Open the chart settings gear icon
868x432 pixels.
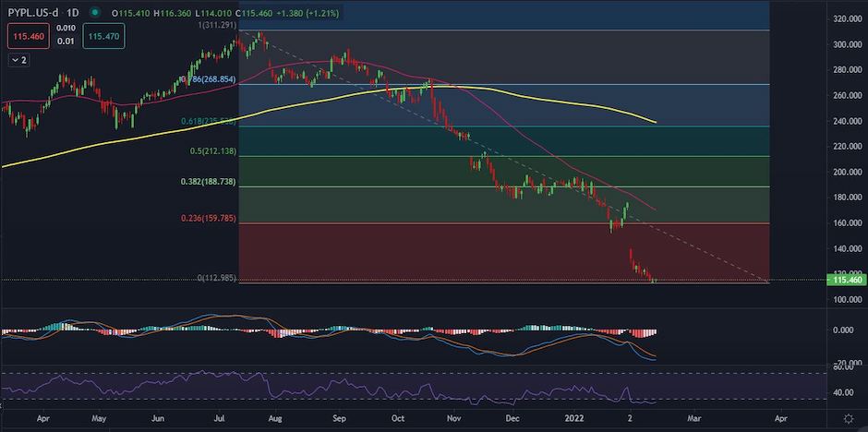coord(848,418)
